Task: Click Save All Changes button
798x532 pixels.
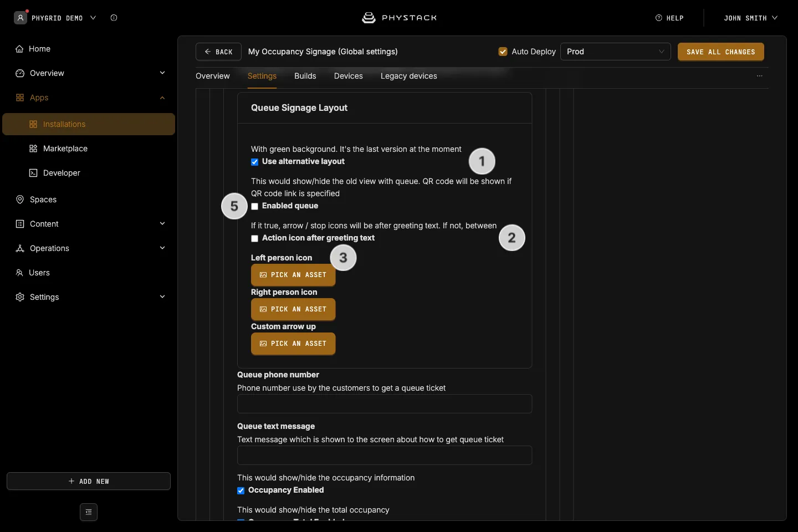Action: [x=721, y=52]
